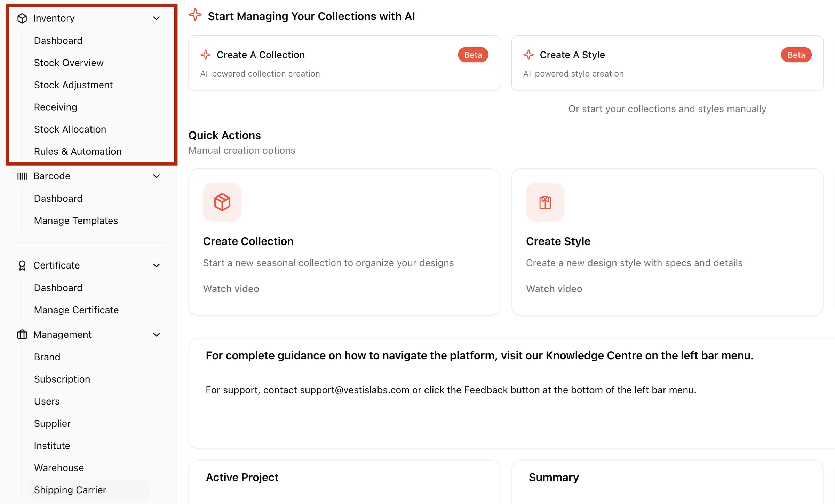Image resolution: width=835 pixels, height=504 pixels.
Task: Open the Brand management page
Action: point(47,357)
